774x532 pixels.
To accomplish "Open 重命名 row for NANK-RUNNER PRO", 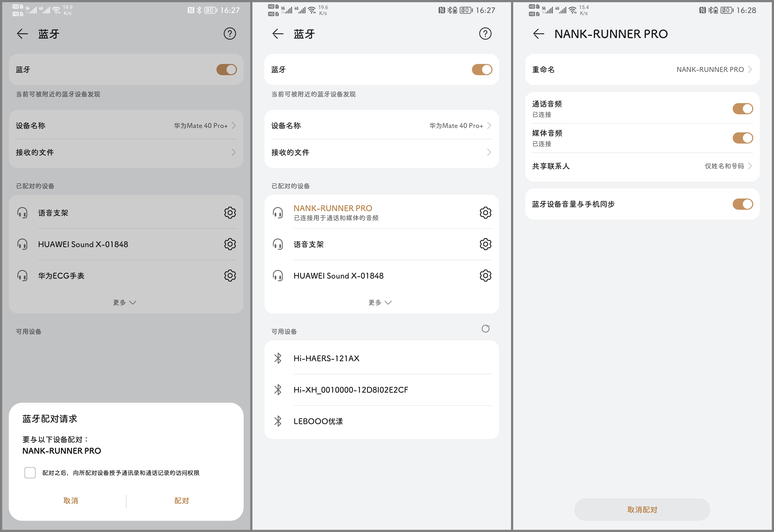I will [642, 70].
